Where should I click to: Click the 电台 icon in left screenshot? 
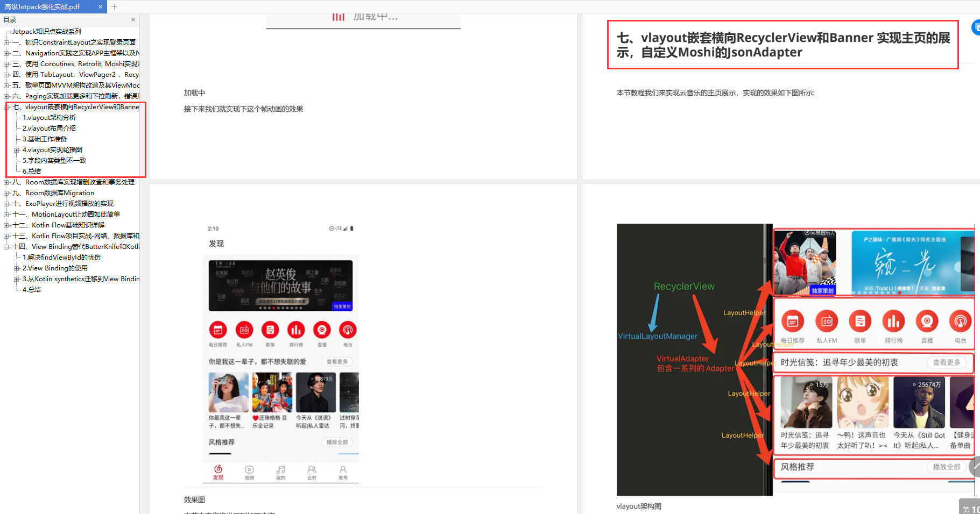pyautogui.click(x=348, y=330)
